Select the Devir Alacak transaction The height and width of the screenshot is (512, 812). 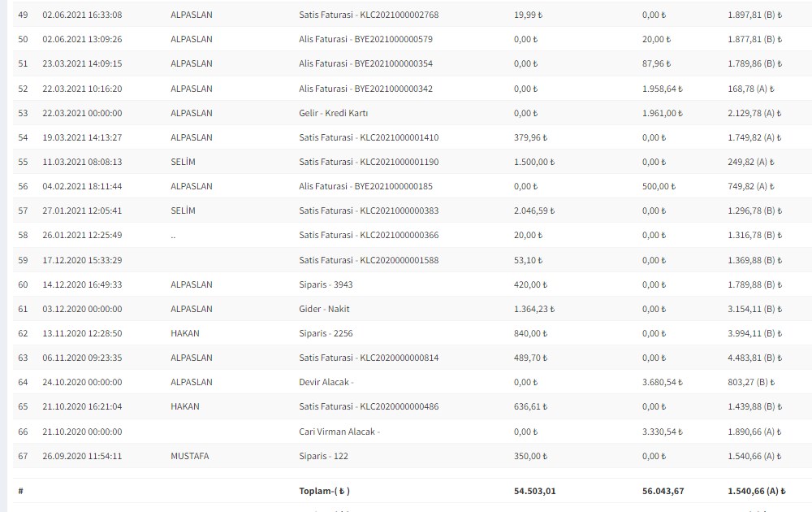coord(326,382)
